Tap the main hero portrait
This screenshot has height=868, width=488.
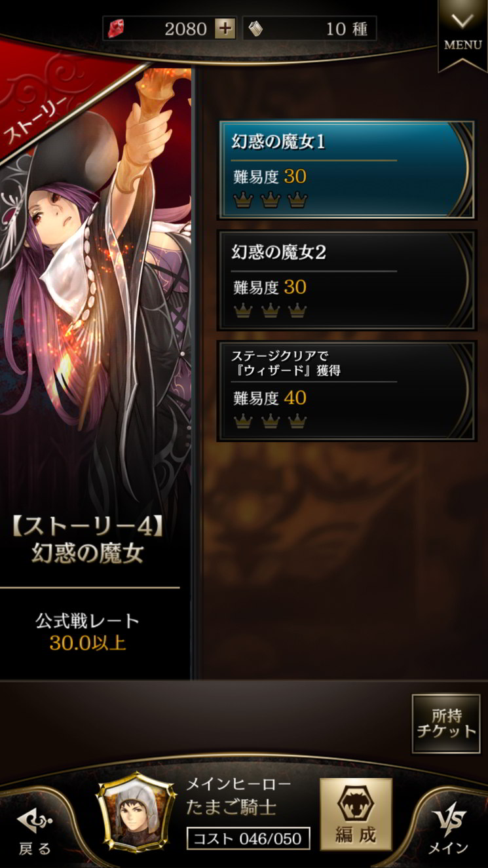pos(136,812)
